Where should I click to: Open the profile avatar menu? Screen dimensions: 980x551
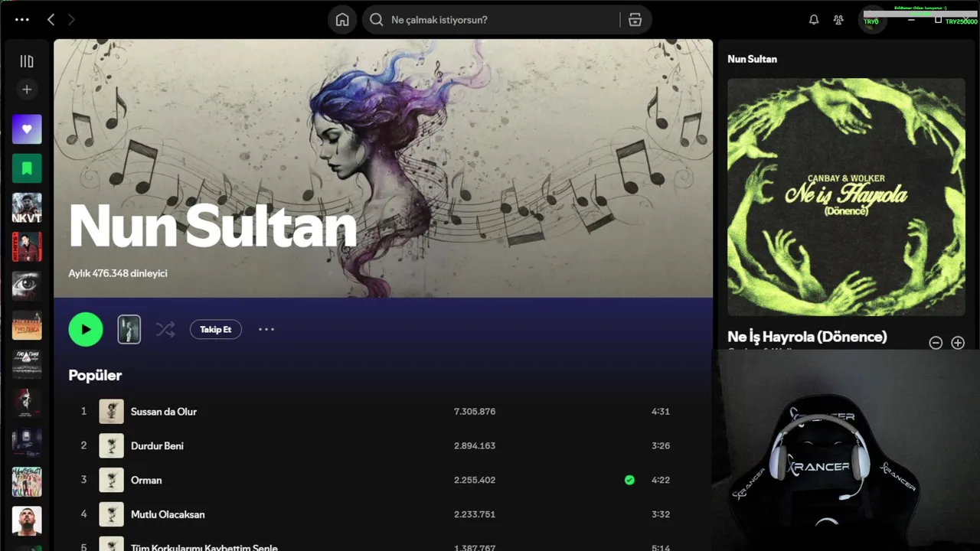pos(872,20)
